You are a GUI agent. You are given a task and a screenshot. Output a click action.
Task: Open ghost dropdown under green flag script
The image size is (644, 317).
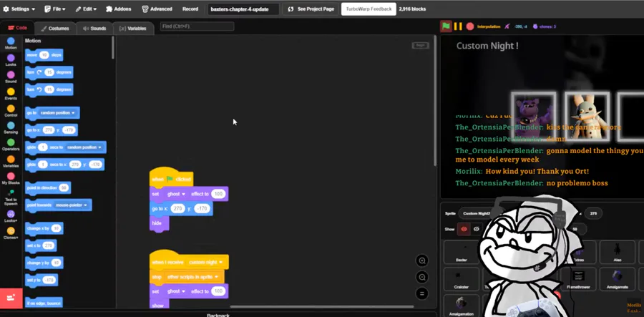[177, 194]
